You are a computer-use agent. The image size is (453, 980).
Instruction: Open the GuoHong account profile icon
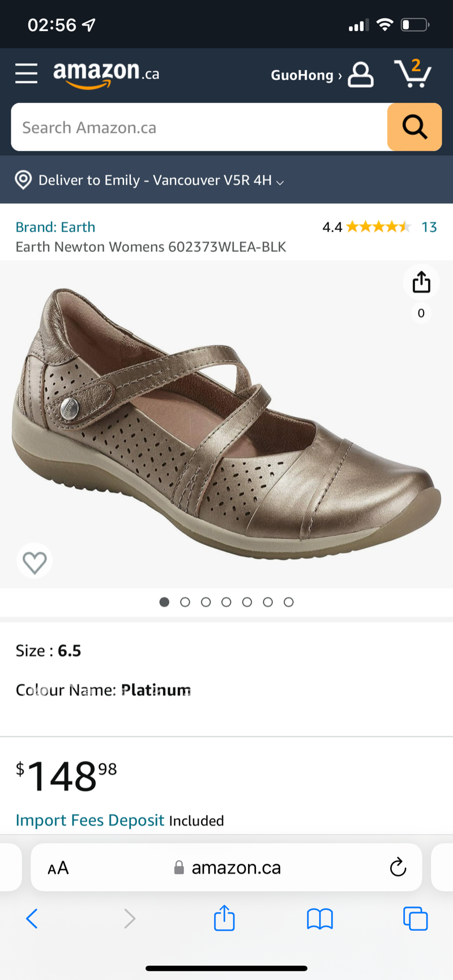pyautogui.click(x=361, y=75)
